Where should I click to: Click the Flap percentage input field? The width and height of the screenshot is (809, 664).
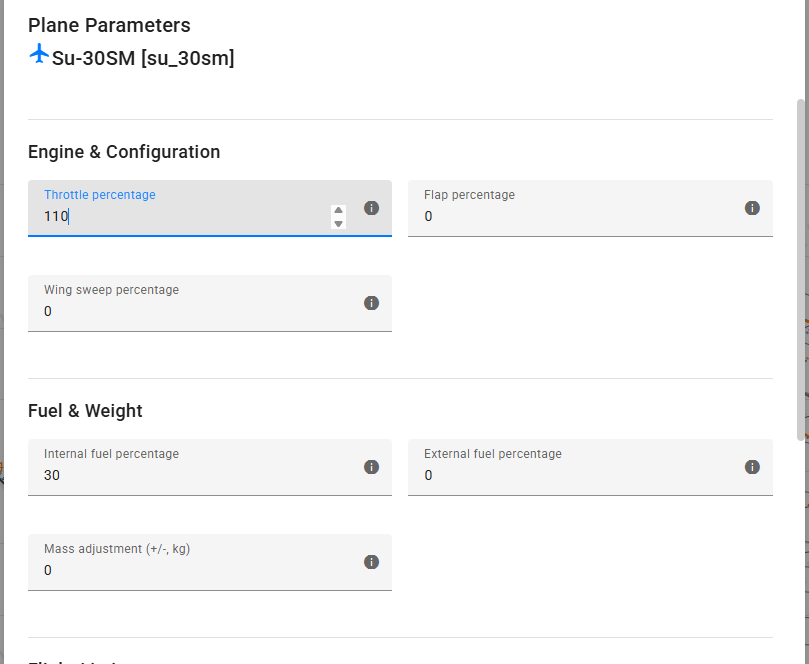580,216
